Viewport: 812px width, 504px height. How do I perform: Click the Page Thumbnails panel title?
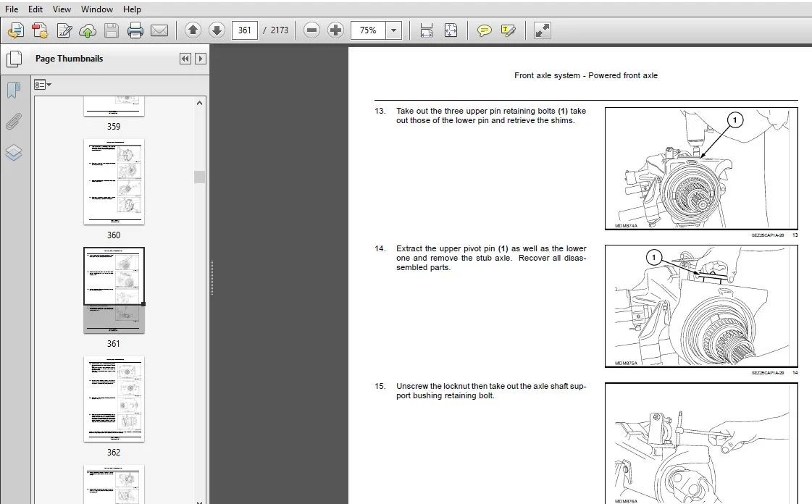[x=69, y=59]
